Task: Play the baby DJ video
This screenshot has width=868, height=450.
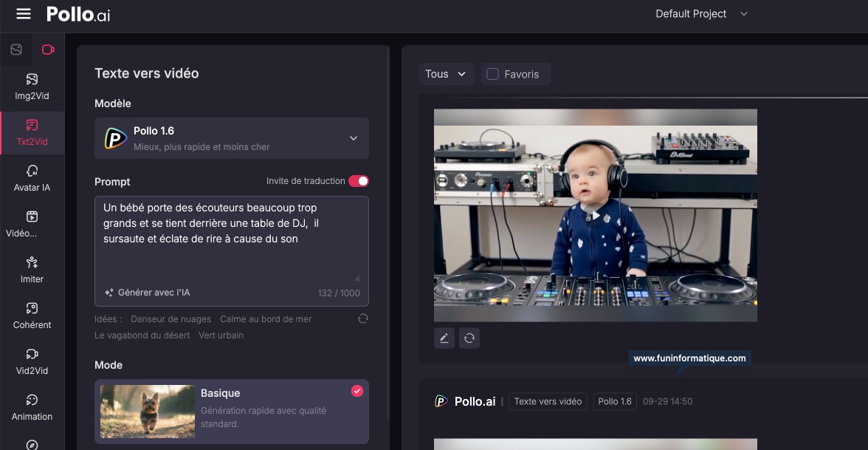Action: [596, 216]
